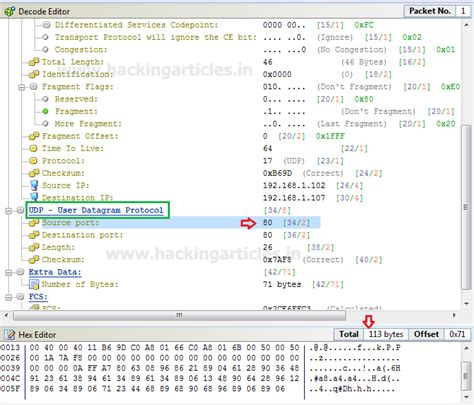
Task: Click the Differentiated Services Codepoint node icon
Action: (46, 25)
